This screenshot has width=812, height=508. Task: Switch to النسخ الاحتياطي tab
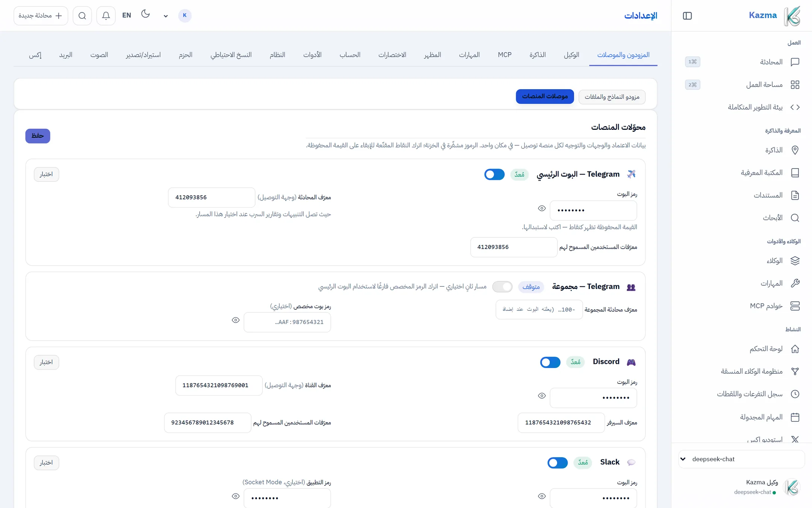pyautogui.click(x=231, y=55)
